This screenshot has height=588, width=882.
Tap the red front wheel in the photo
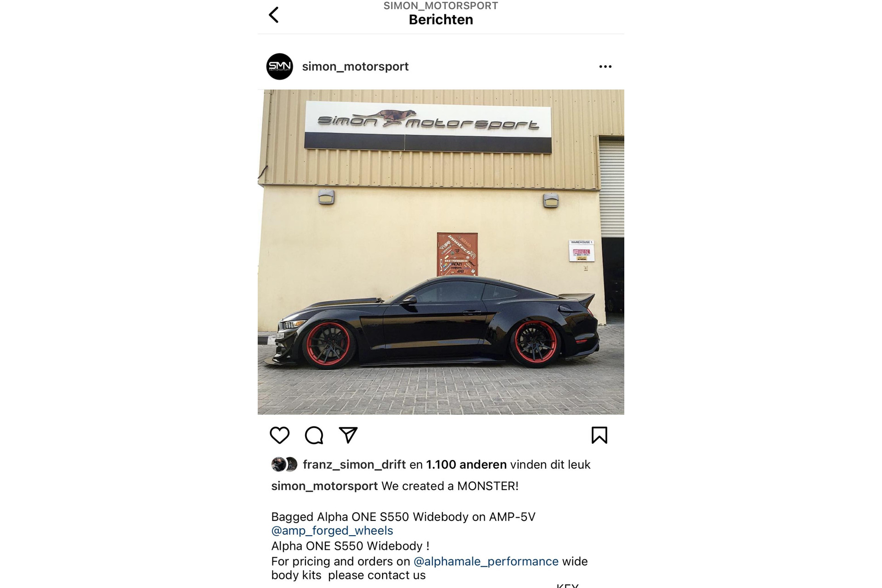tap(328, 345)
